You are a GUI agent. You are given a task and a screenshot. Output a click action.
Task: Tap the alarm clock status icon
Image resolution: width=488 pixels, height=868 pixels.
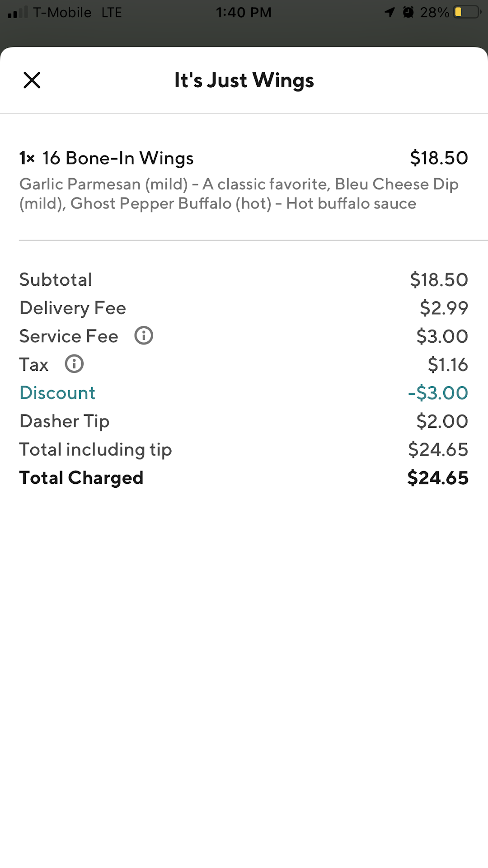click(x=408, y=12)
